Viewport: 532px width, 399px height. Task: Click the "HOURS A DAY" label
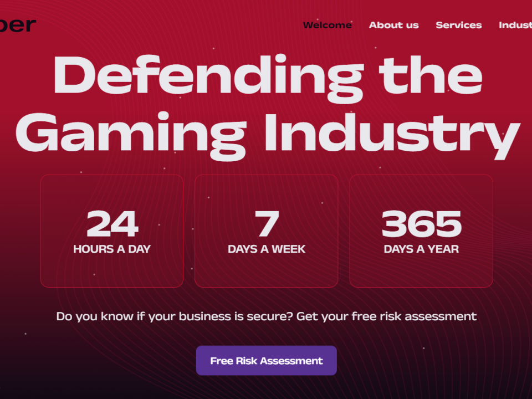click(x=112, y=249)
